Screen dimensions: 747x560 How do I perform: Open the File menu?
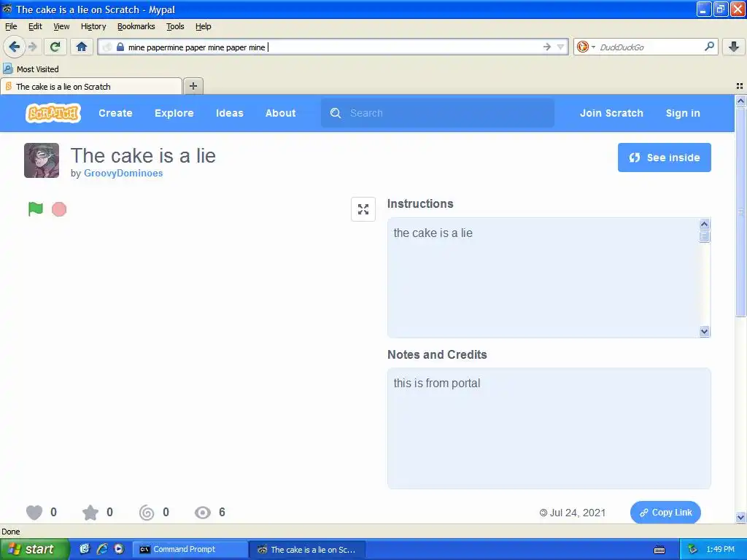coord(11,26)
